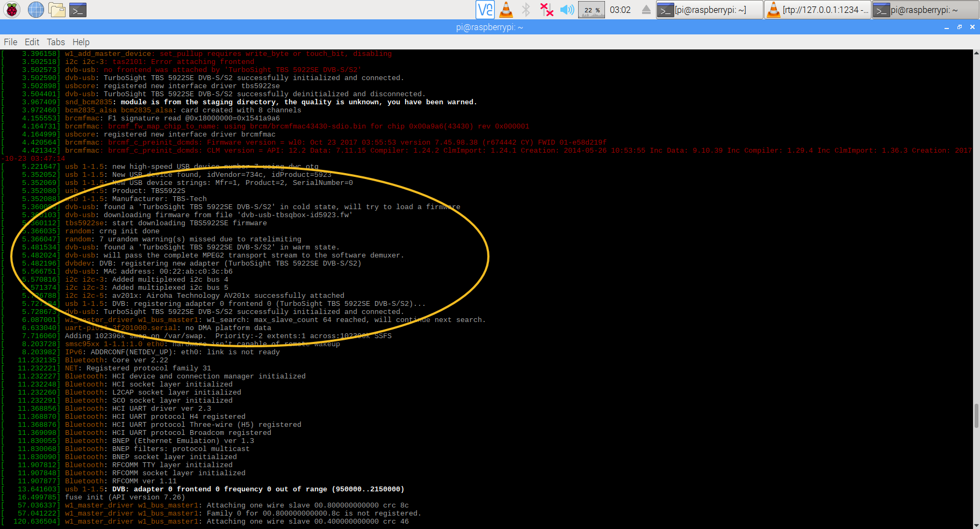This screenshot has height=529, width=980.
Task: Click the terminal scrollbar down arrow
Action: point(976,525)
